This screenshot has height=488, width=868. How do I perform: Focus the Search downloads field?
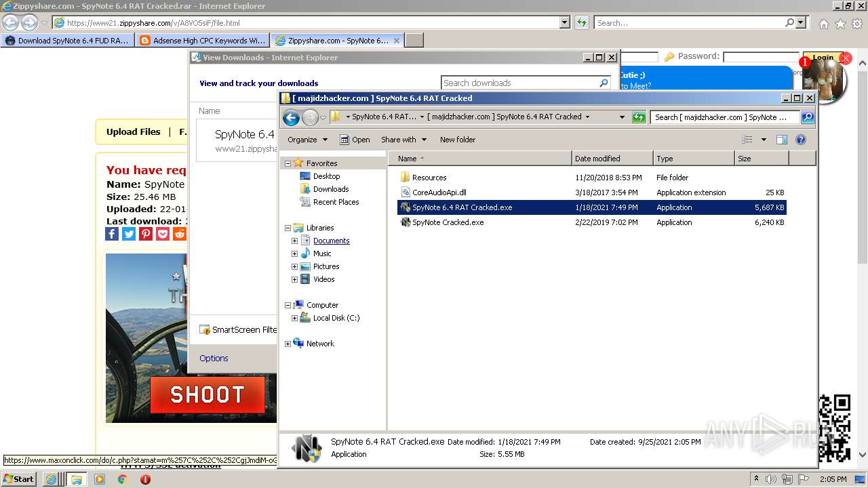(x=519, y=83)
